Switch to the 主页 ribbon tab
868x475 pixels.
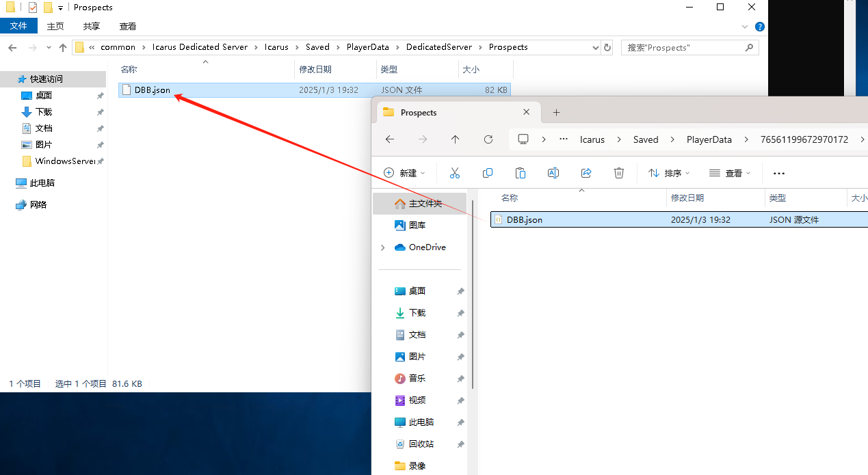point(55,26)
